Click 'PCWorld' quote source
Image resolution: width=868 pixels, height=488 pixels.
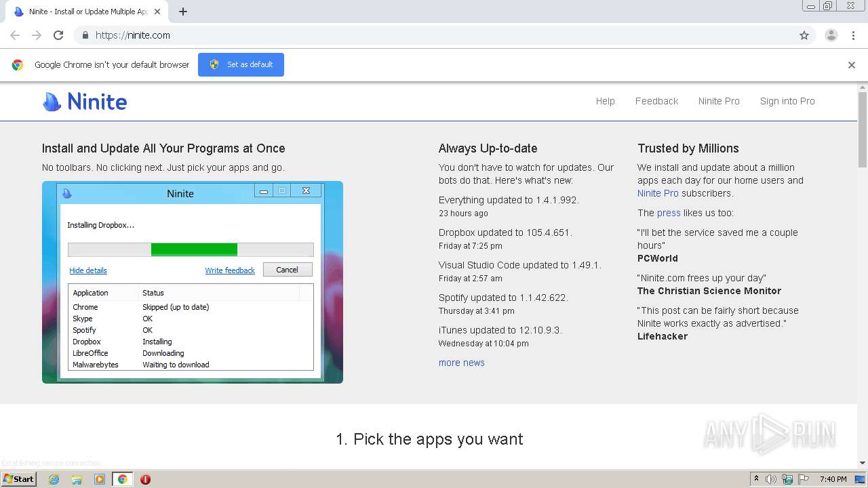coord(658,258)
